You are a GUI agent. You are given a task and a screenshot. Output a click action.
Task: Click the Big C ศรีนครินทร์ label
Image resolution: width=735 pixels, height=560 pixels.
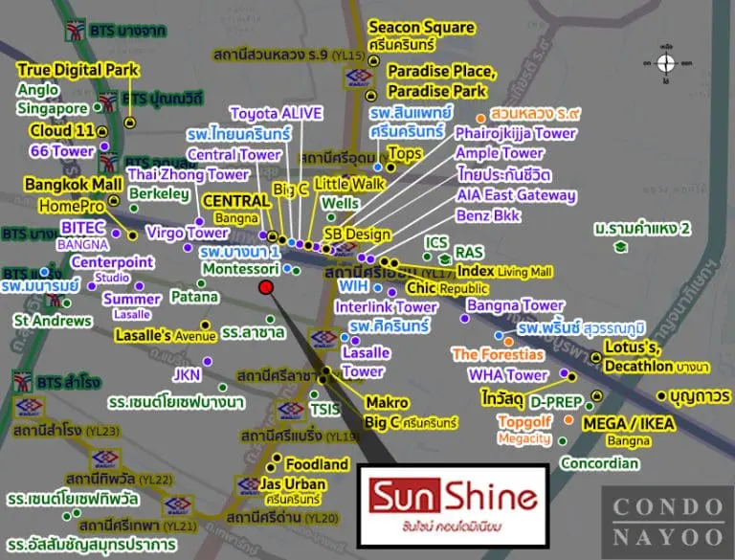coord(411,422)
